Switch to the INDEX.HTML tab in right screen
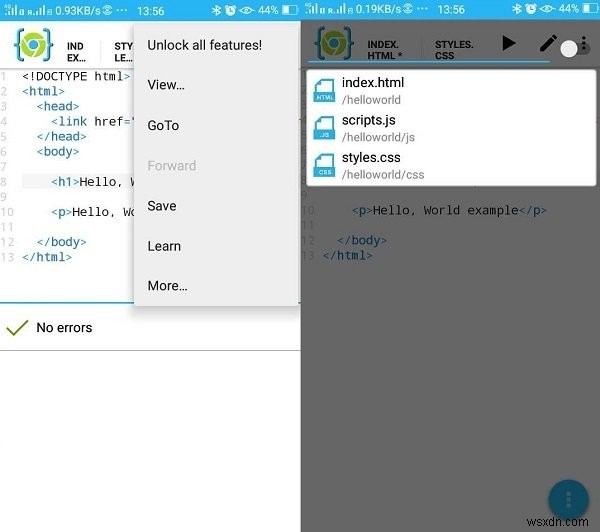Image resolution: width=600 pixels, height=532 pixels. tap(384, 50)
